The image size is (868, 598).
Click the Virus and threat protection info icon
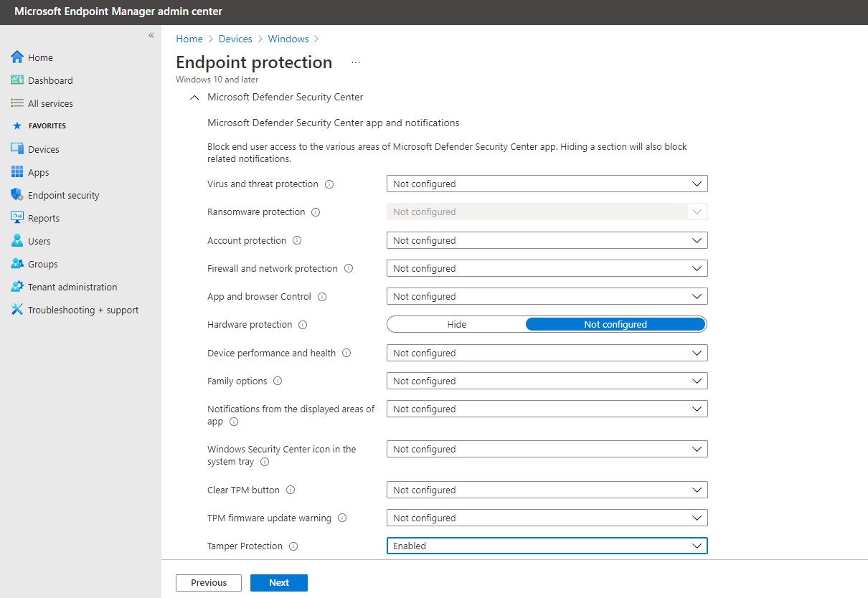[x=329, y=184]
